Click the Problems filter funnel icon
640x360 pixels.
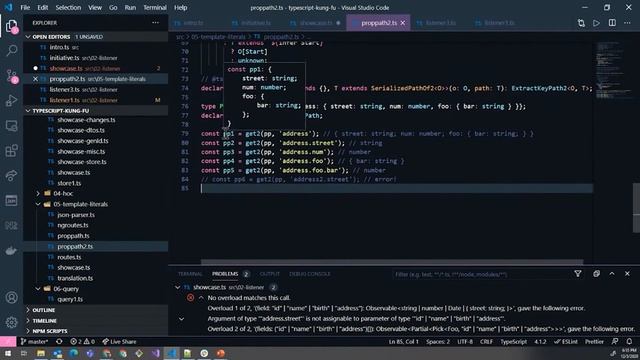point(578,274)
